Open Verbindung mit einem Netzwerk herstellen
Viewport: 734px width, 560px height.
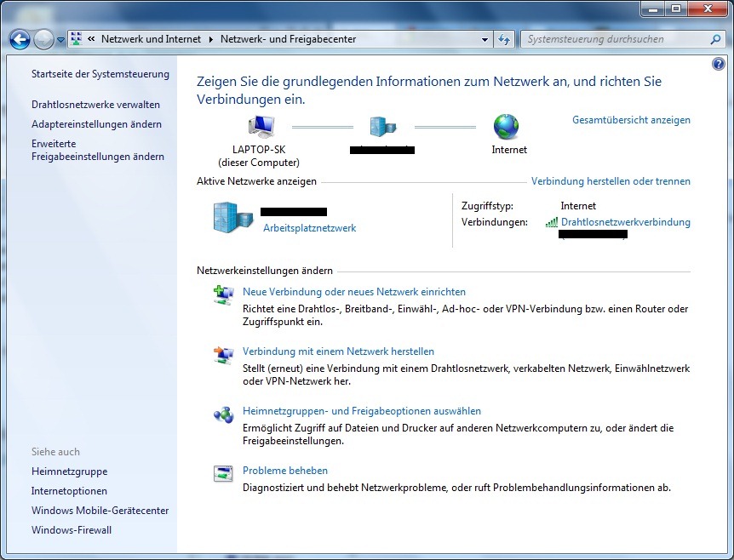(x=338, y=351)
